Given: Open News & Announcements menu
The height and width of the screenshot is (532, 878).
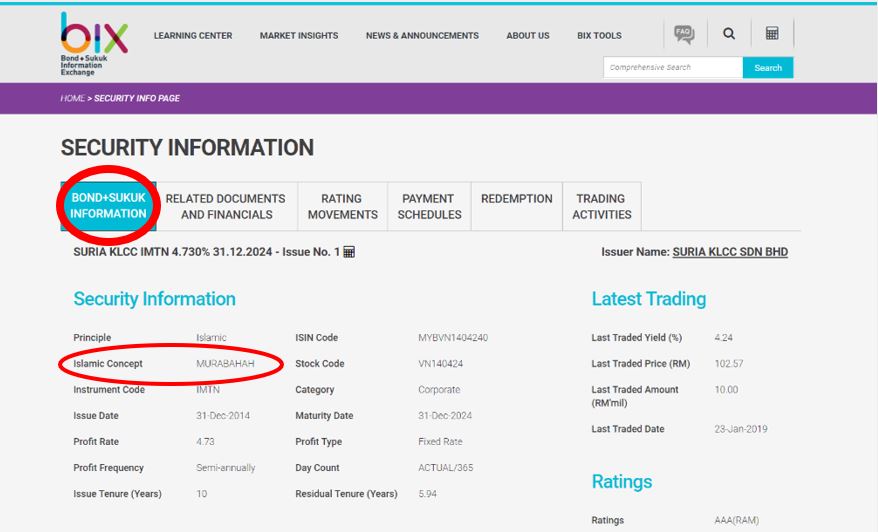Looking at the screenshot, I should (422, 35).
